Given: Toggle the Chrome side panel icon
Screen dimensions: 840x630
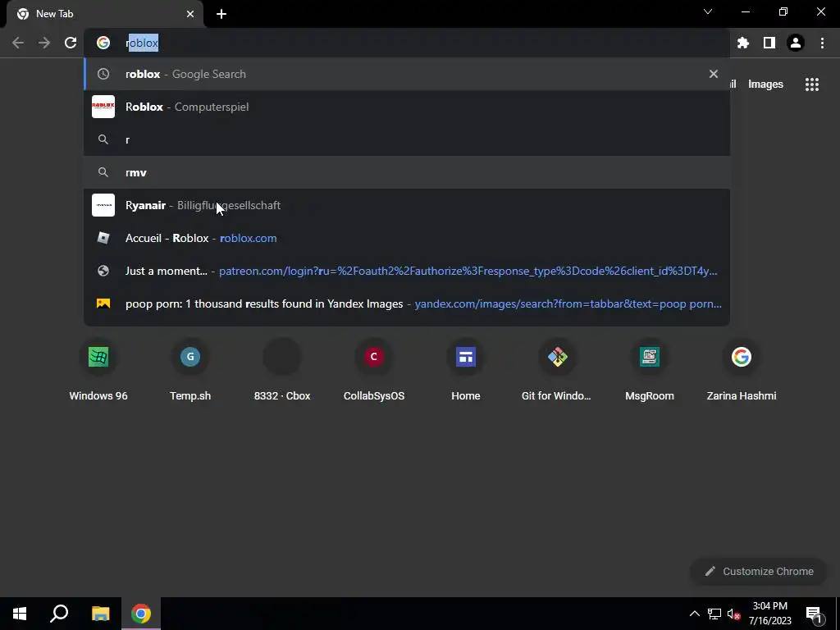Looking at the screenshot, I should pos(769,43).
